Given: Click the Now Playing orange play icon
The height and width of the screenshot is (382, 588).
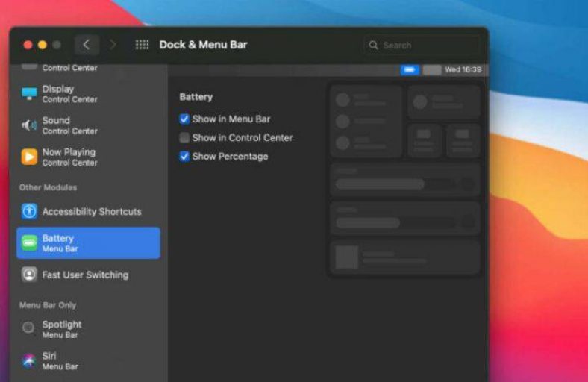Looking at the screenshot, I should click(x=29, y=157).
